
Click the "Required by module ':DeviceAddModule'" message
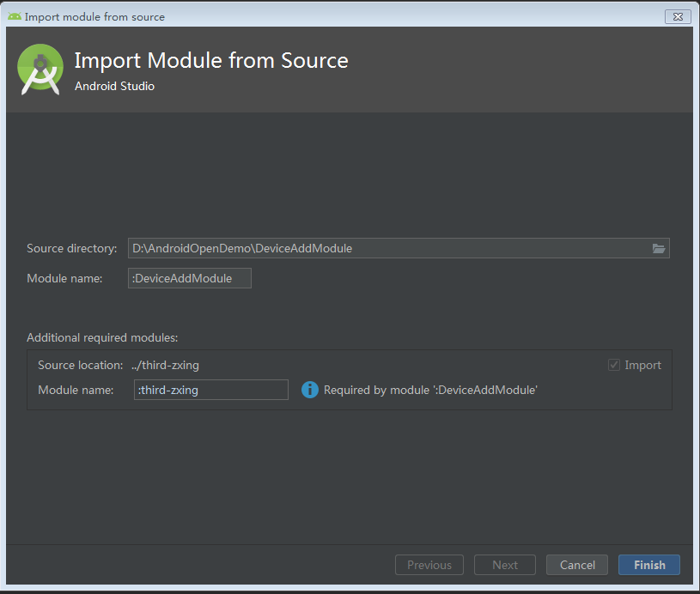[430, 390]
